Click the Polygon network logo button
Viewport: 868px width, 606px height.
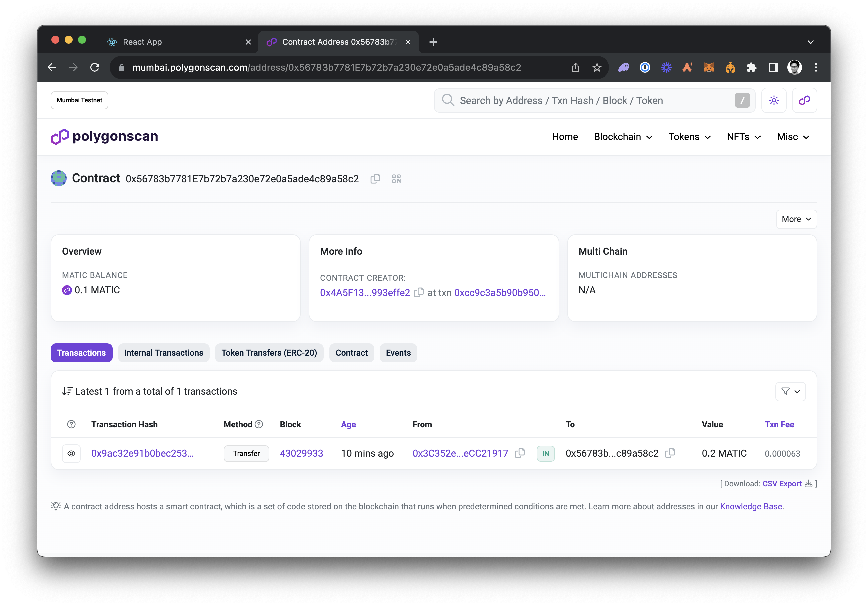tap(804, 100)
